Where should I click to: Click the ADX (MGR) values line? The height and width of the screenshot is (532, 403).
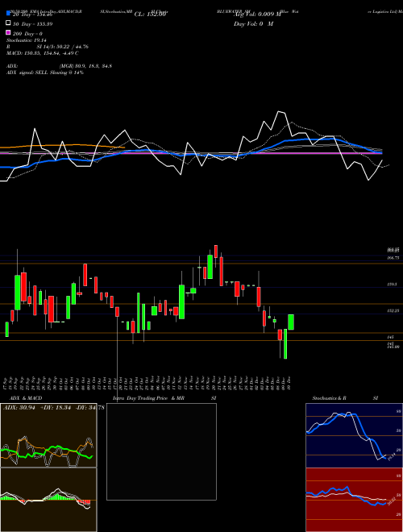pos(59,66)
